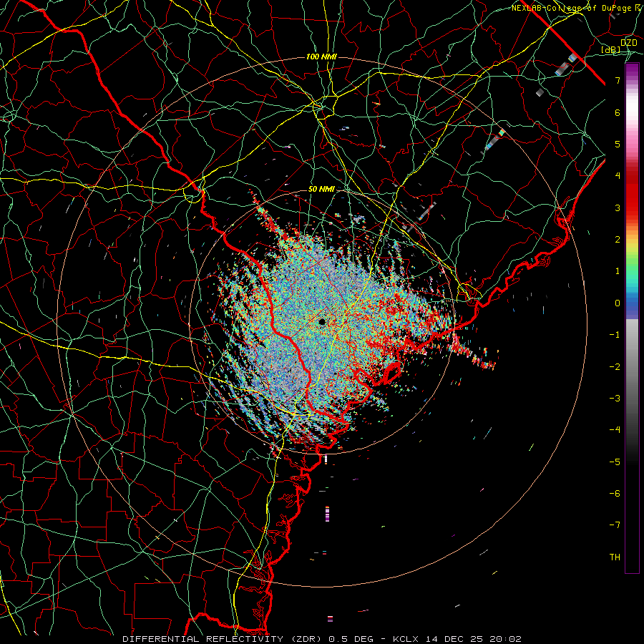Click the 2 value on the color scale
This screenshot has width=644, height=644.
tap(618, 240)
